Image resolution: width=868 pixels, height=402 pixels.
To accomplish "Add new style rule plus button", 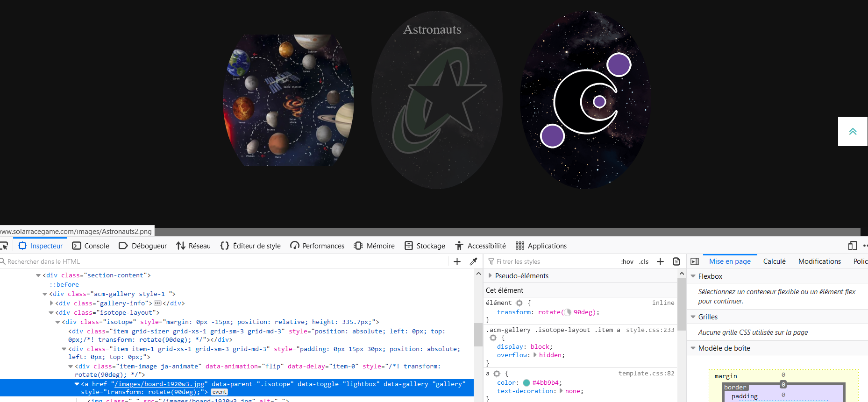I will coord(660,261).
